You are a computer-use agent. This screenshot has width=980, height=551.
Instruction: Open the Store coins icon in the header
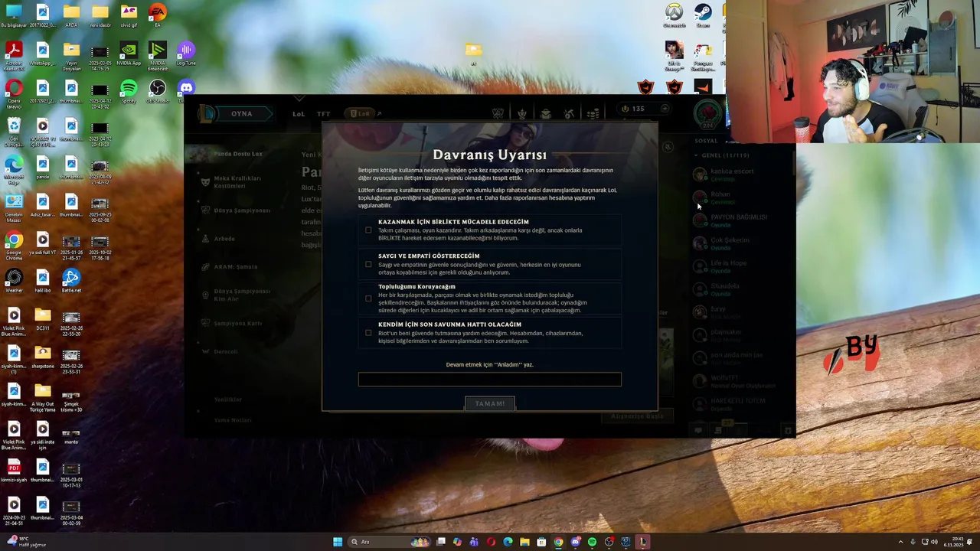point(593,113)
